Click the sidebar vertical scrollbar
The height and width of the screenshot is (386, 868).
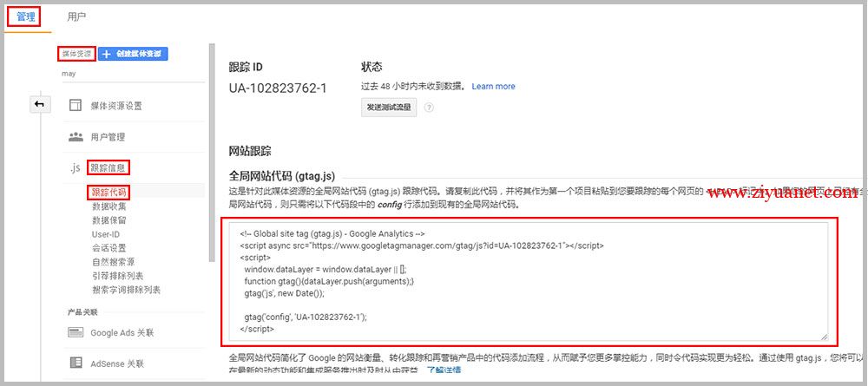[x=210, y=152]
